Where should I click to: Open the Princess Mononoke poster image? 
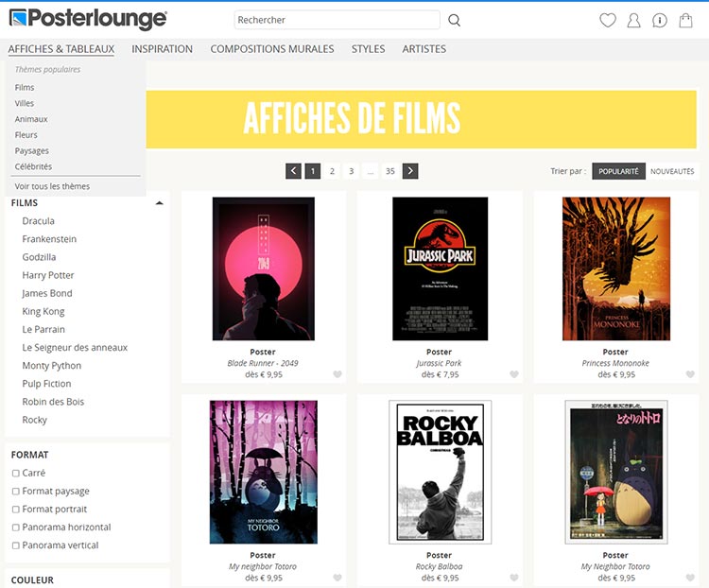click(616, 268)
